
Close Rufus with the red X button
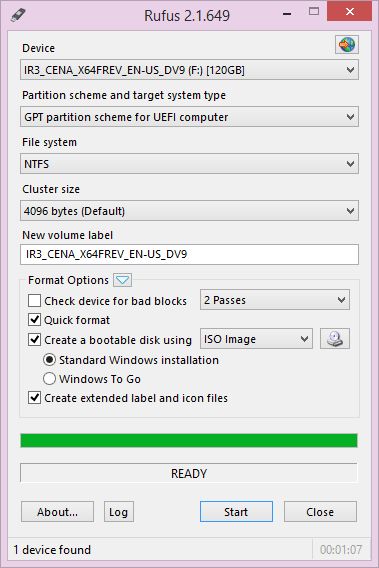[x=349, y=12]
